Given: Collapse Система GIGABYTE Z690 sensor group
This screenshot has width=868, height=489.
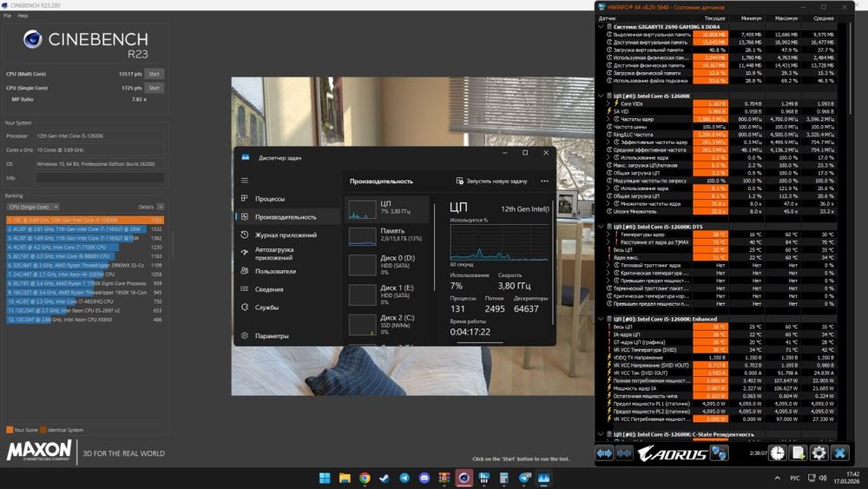Looking at the screenshot, I should click(x=601, y=27).
